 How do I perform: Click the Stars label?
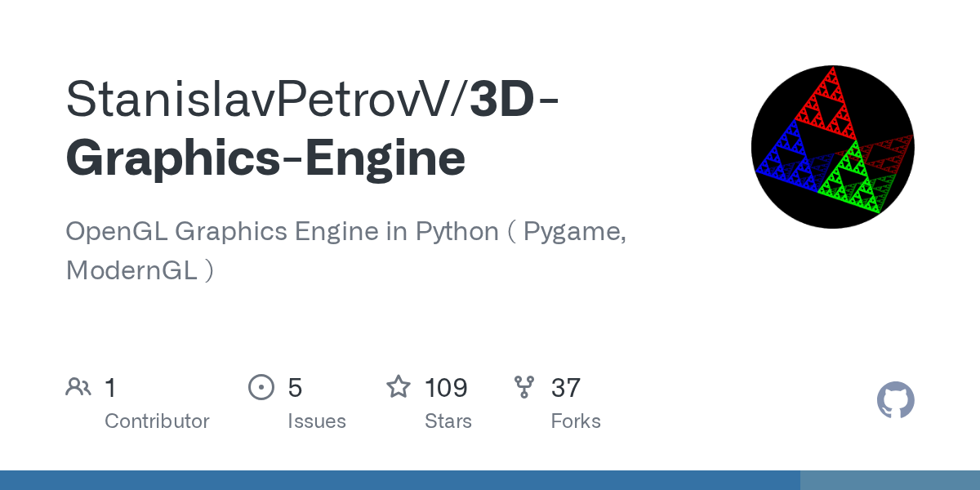pos(448,421)
